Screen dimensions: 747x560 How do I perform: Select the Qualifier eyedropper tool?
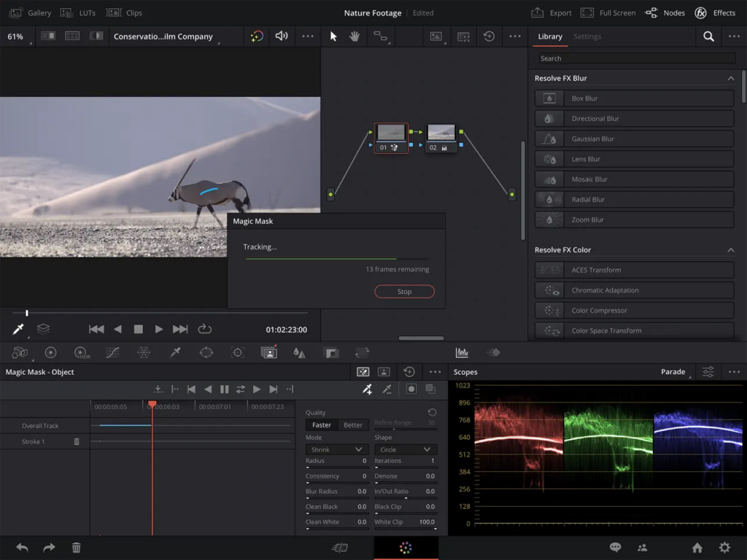click(x=174, y=352)
